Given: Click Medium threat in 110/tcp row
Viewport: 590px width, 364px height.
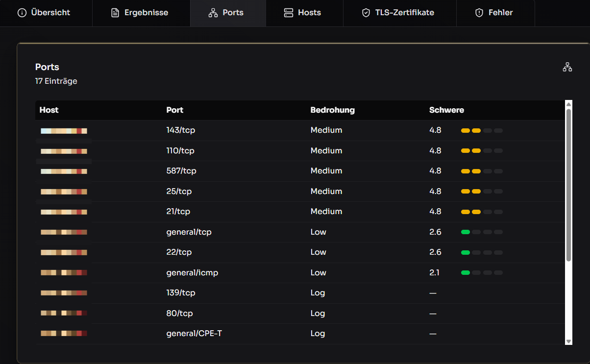Looking at the screenshot, I should click(326, 150).
